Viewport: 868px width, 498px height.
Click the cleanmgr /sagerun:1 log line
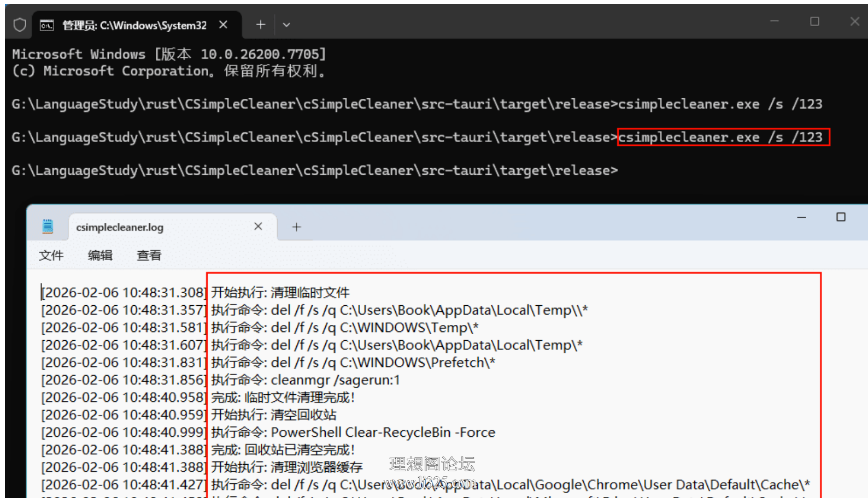pos(221,380)
